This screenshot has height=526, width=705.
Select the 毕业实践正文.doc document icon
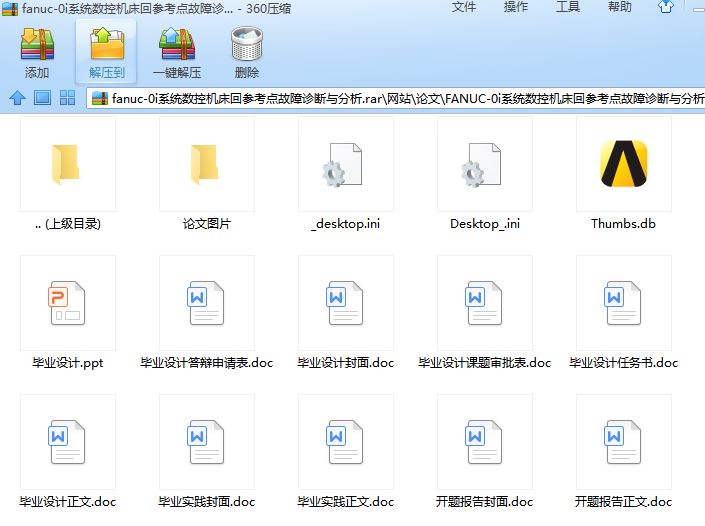(x=346, y=442)
